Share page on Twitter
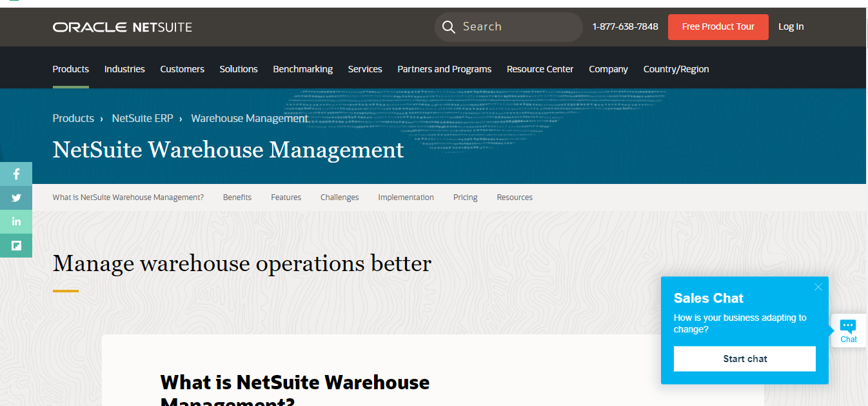Image resolution: width=868 pixels, height=406 pixels. click(16, 198)
